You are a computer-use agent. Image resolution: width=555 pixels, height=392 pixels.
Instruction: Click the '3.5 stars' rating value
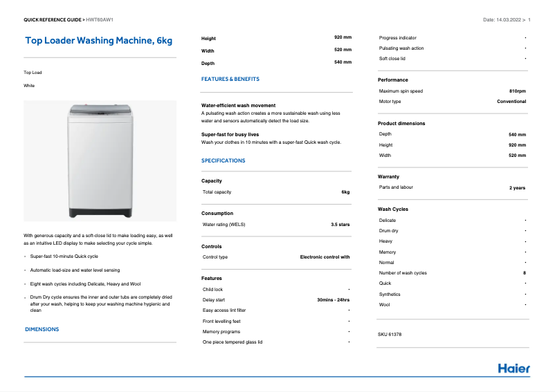pos(340,225)
